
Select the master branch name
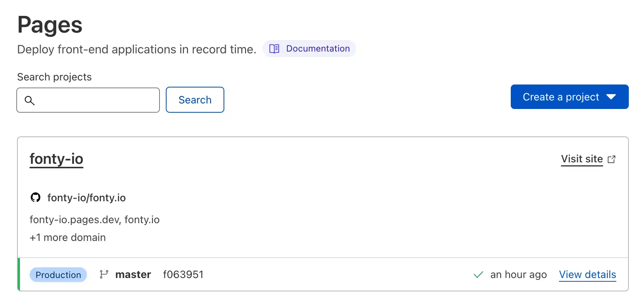coord(133,274)
